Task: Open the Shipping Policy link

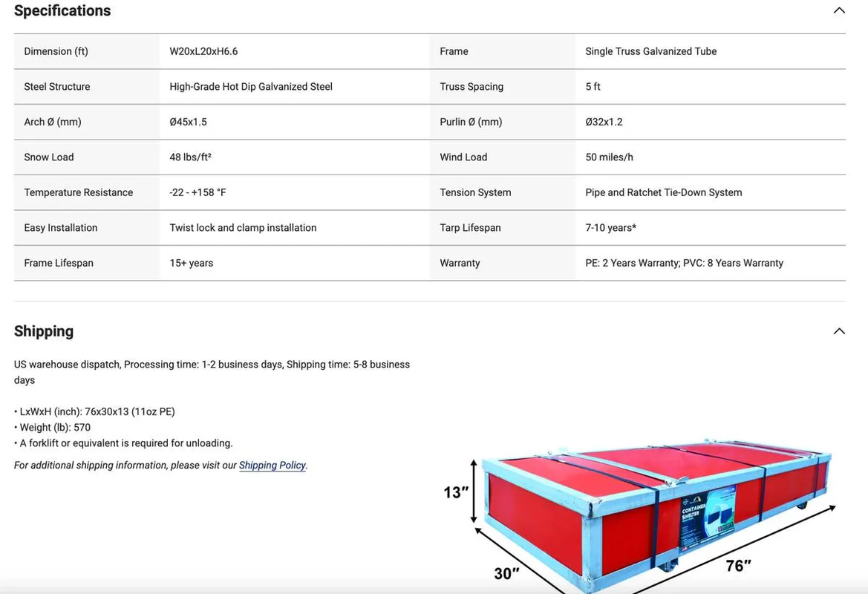Action: 272,465
